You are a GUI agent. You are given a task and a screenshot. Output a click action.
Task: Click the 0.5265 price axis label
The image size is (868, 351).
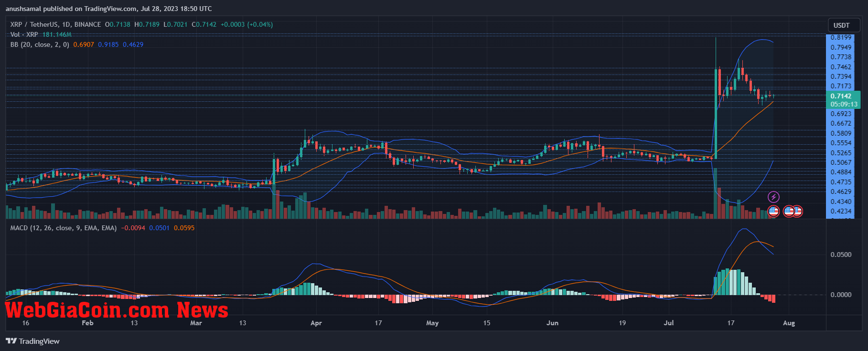[841, 153]
